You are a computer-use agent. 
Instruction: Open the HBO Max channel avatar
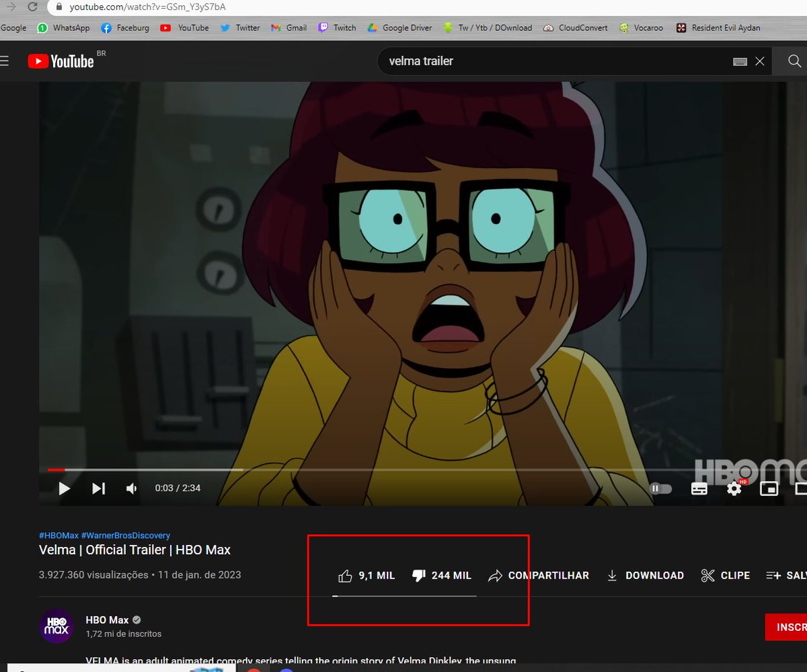point(56,626)
